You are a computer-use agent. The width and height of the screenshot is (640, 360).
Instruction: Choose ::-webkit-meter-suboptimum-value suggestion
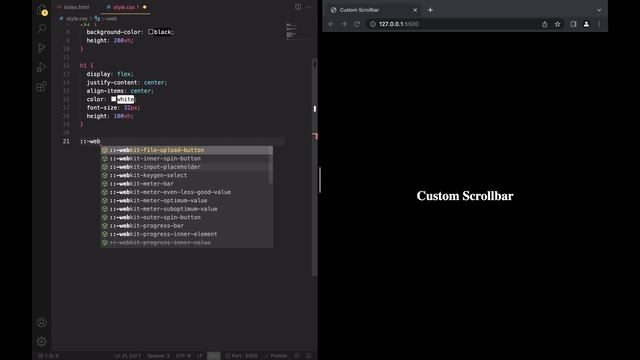pos(187,209)
